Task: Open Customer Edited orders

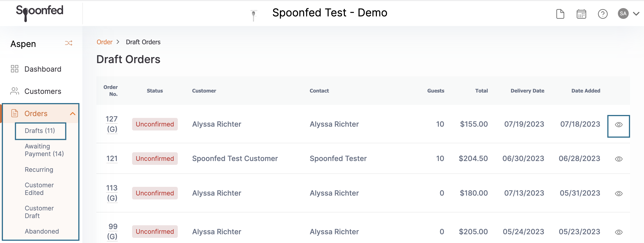Action: click(x=39, y=189)
